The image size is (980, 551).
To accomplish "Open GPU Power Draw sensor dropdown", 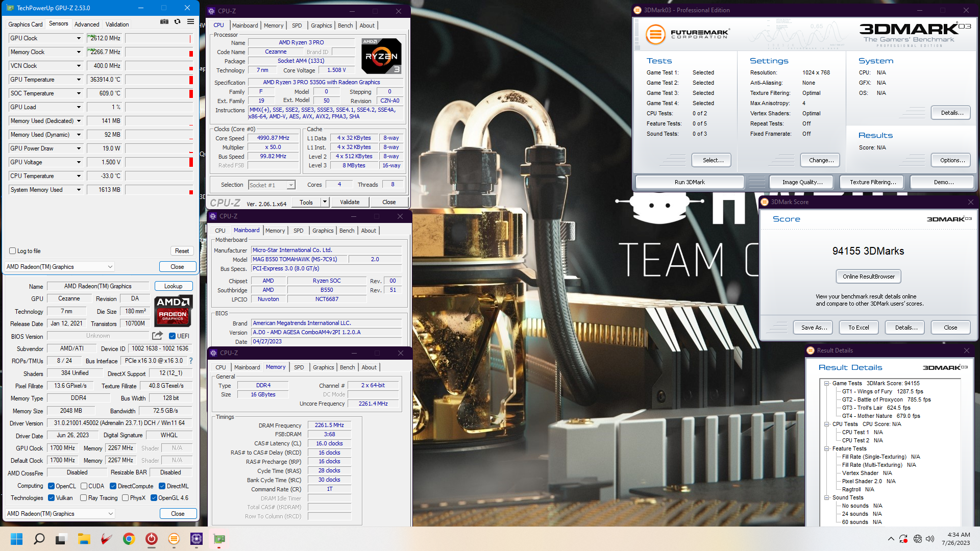I will point(79,148).
